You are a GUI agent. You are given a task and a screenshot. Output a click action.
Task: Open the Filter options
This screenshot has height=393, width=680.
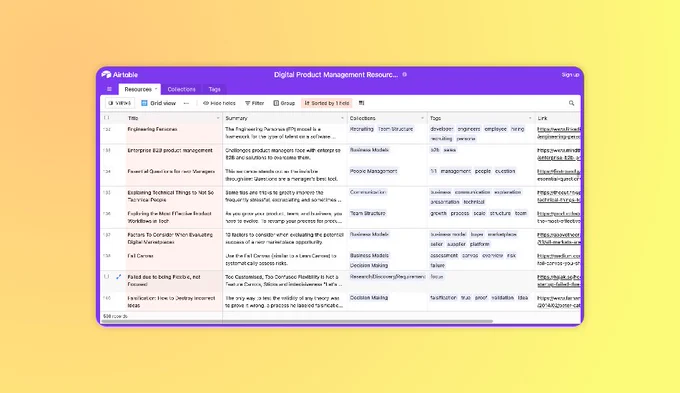[x=255, y=103]
